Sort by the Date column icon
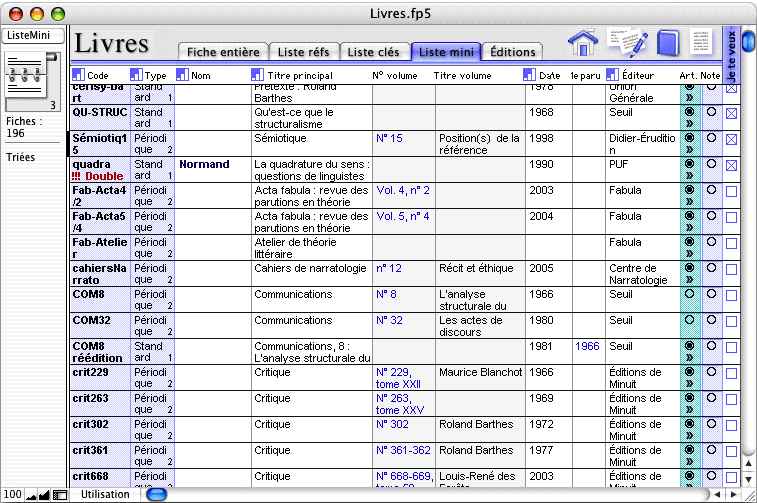The image size is (757, 503). coord(529,75)
